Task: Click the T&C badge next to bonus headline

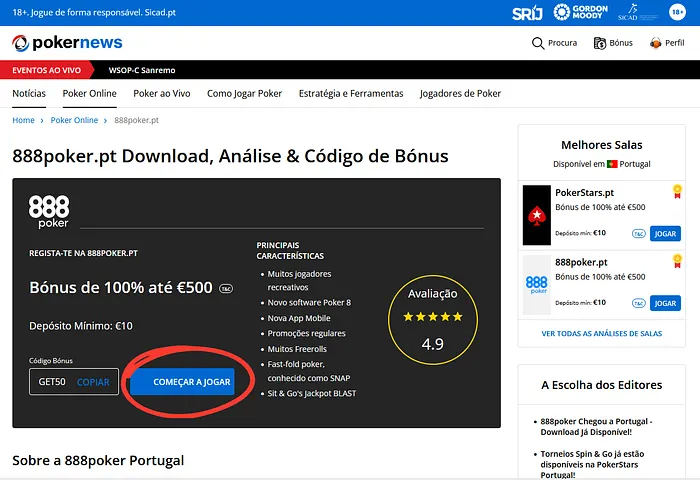Action: pos(226,289)
